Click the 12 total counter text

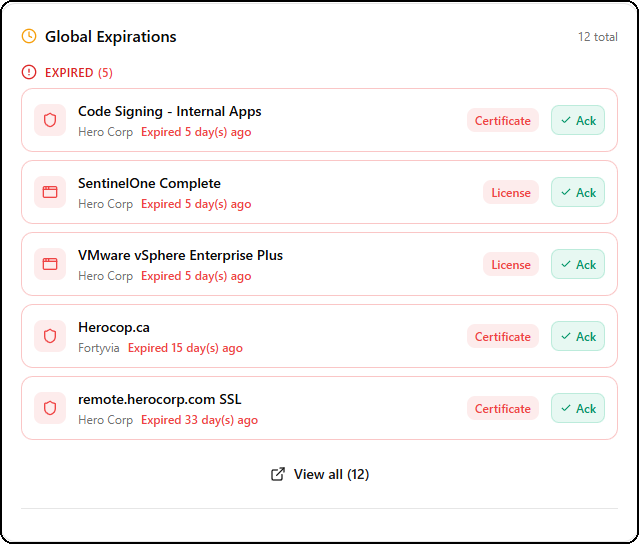coord(597,37)
